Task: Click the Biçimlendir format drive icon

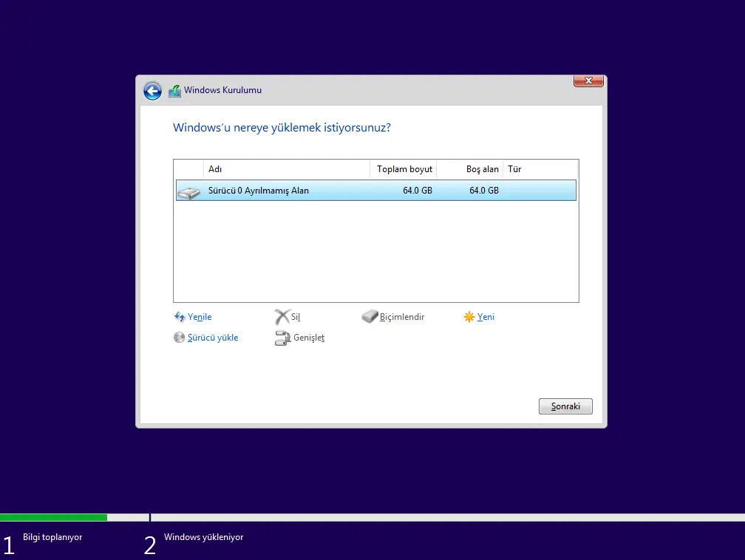Action: (370, 316)
